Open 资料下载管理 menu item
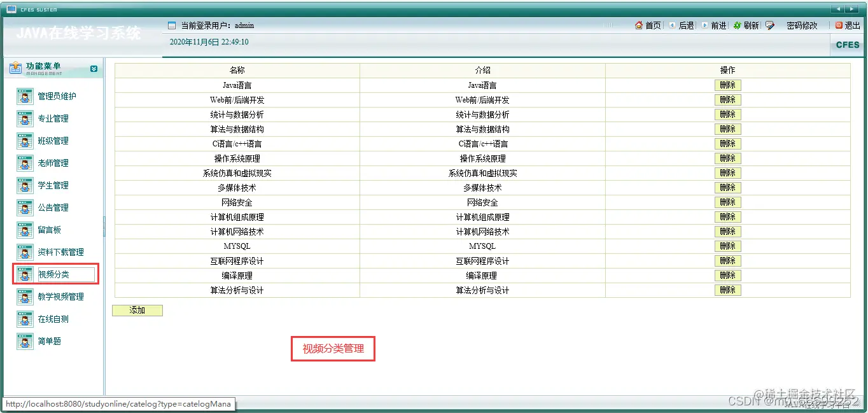 click(x=61, y=252)
